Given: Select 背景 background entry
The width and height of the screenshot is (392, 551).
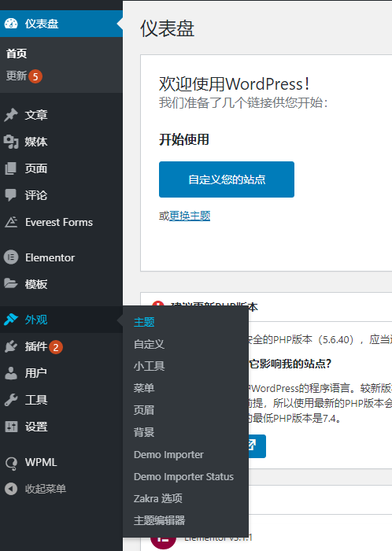Looking at the screenshot, I should (x=144, y=432).
